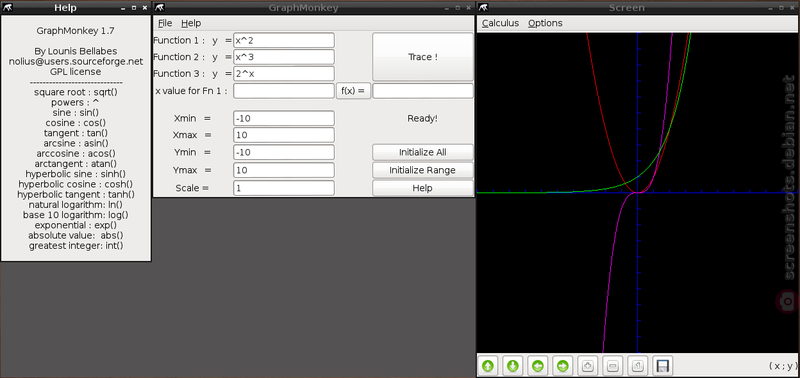Click the Help button below Initialize Range
The height and width of the screenshot is (378, 800).
point(423,188)
